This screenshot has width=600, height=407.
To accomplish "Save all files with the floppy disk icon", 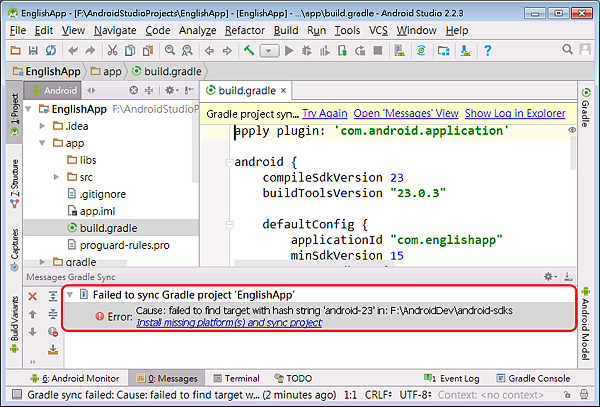I will [33, 50].
